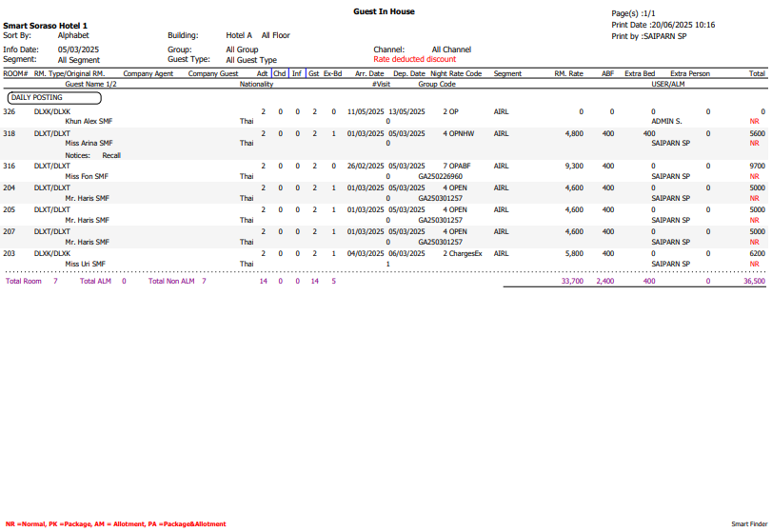Select room number 326 in the list
The width and height of the screenshot is (772, 532).
pos(10,111)
